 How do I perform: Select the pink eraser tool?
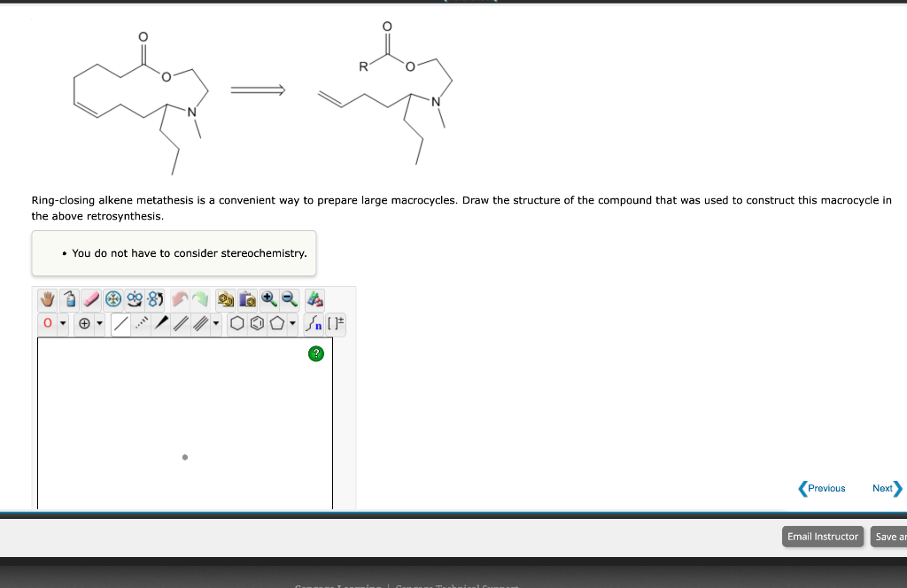coord(91,300)
